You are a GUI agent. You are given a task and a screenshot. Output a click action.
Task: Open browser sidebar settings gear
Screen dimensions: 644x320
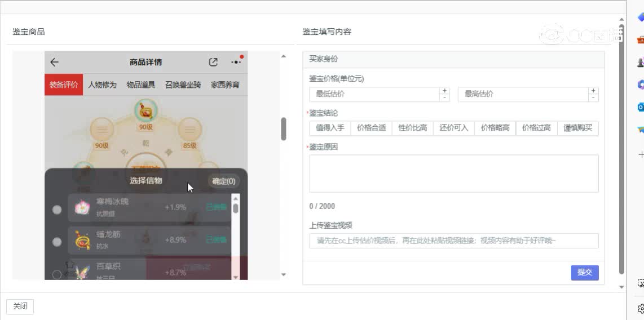pos(641,308)
